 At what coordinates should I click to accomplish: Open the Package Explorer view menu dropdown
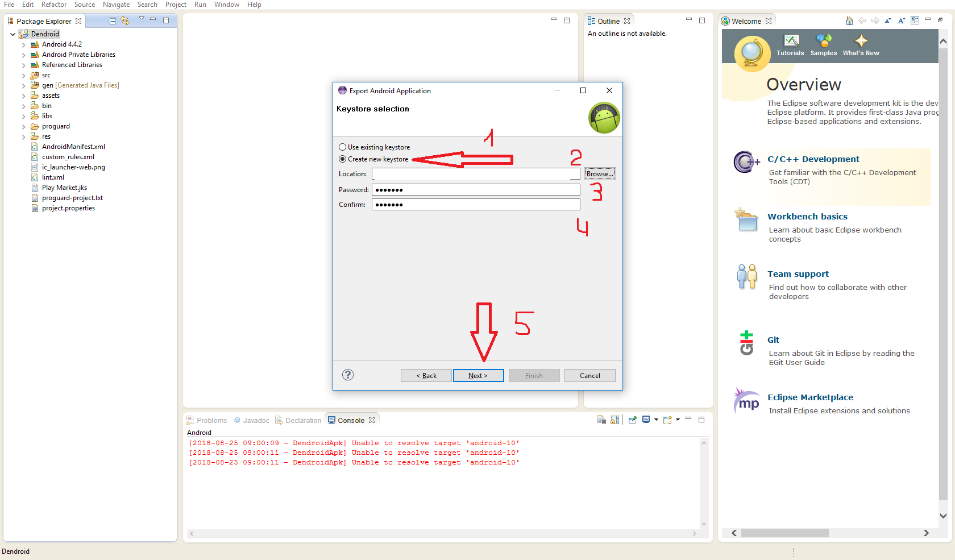pyautogui.click(x=142, y=19)
